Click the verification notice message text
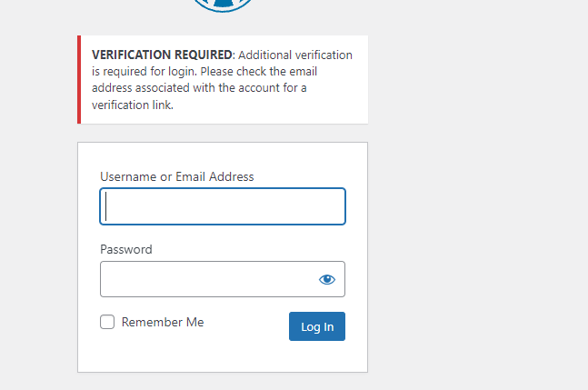 pyautogui.click(x=222, y=79)
